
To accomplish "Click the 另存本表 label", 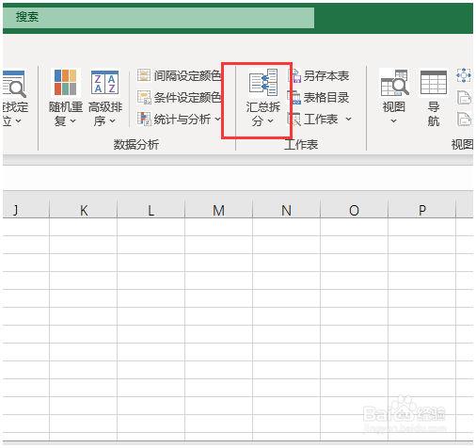I will point(326,75).
